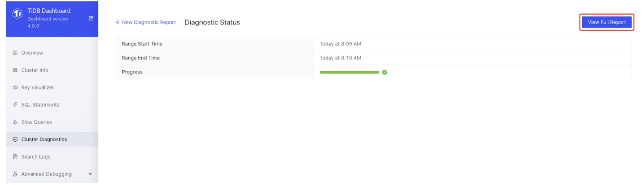Click the Cluster Diagnostics shield icon
644x185 pixels.
(x=15, y=140)
